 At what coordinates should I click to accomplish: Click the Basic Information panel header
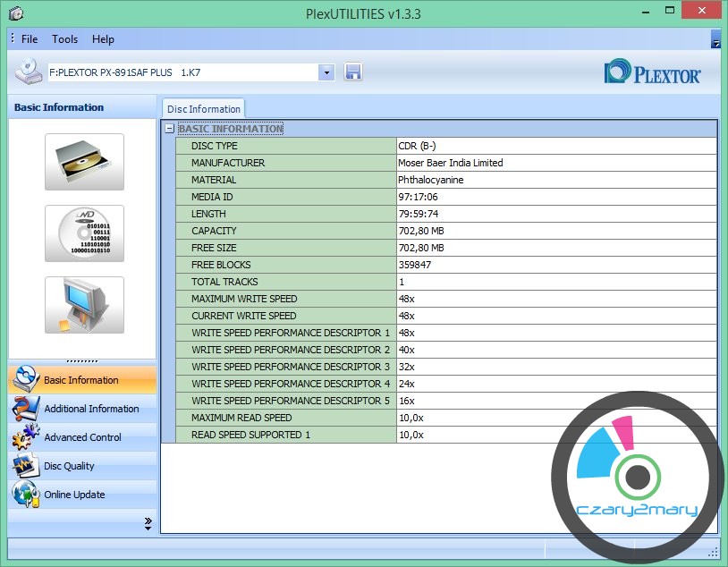point(59,107)
